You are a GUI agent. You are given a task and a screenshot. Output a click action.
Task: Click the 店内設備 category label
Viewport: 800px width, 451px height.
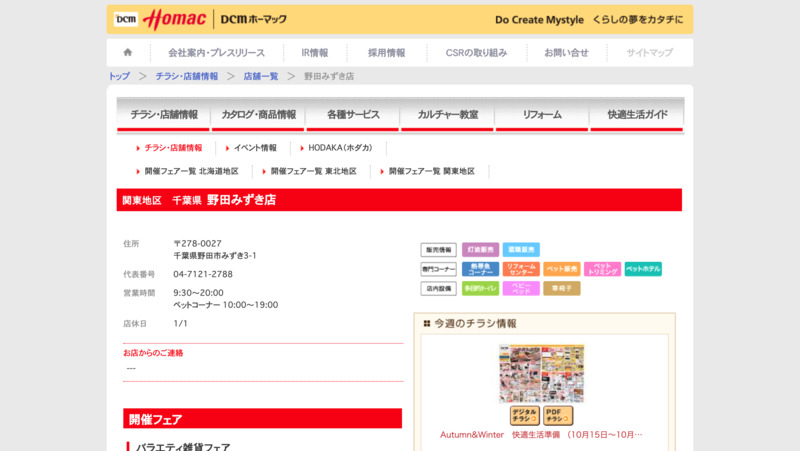(439, 288)
